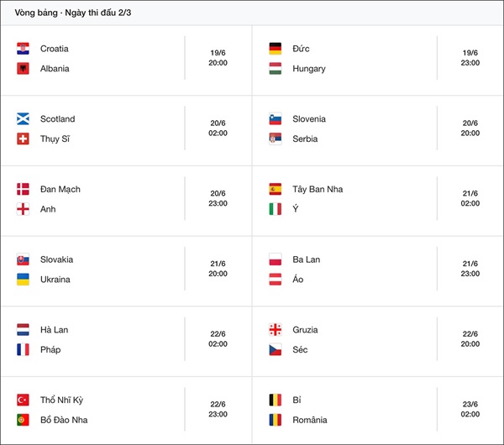Open the Đức team link

[301, 49]
